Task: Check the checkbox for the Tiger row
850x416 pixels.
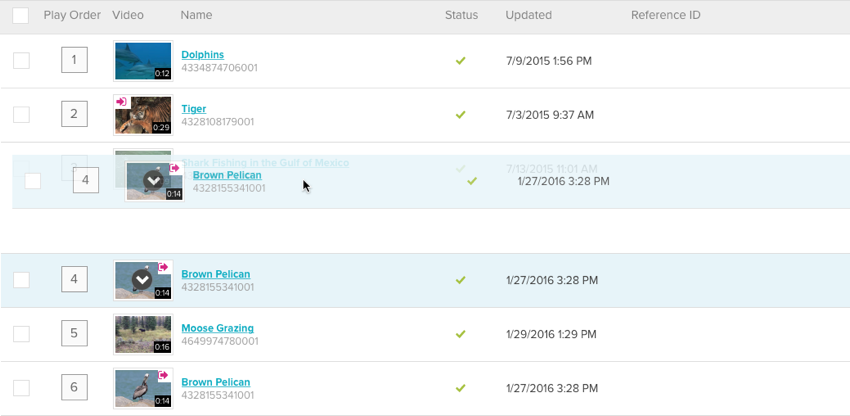Action: coord(21,115)
